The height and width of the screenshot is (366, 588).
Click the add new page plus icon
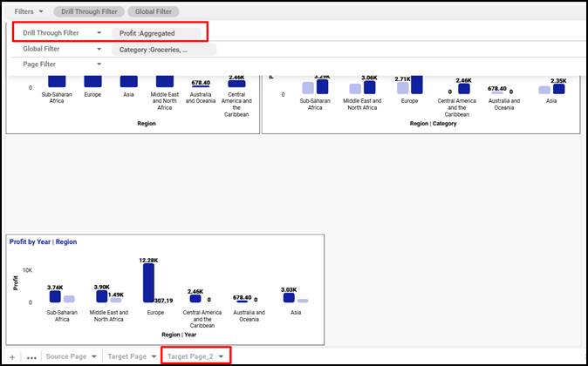[x=12, y=357]
